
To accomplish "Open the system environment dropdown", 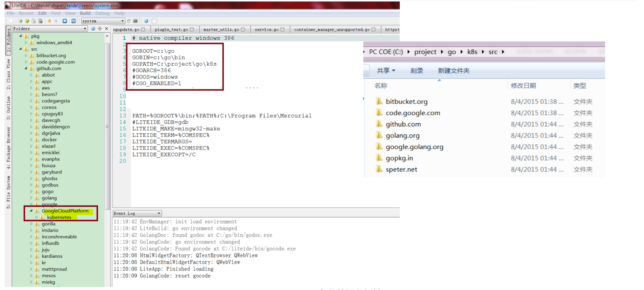I will tap(103, 21).
